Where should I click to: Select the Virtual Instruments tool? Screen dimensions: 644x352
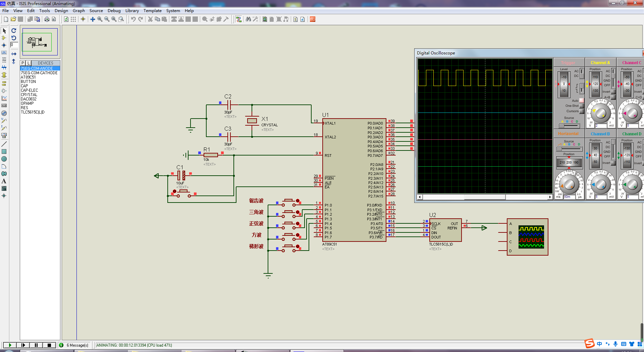[4, 135]
